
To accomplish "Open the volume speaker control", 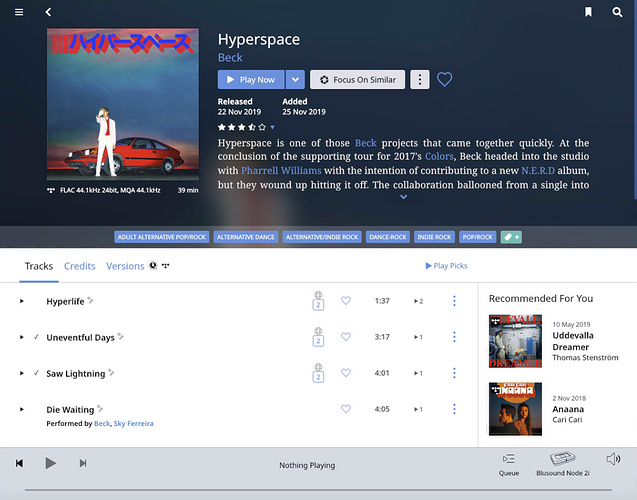I will 613,459.
